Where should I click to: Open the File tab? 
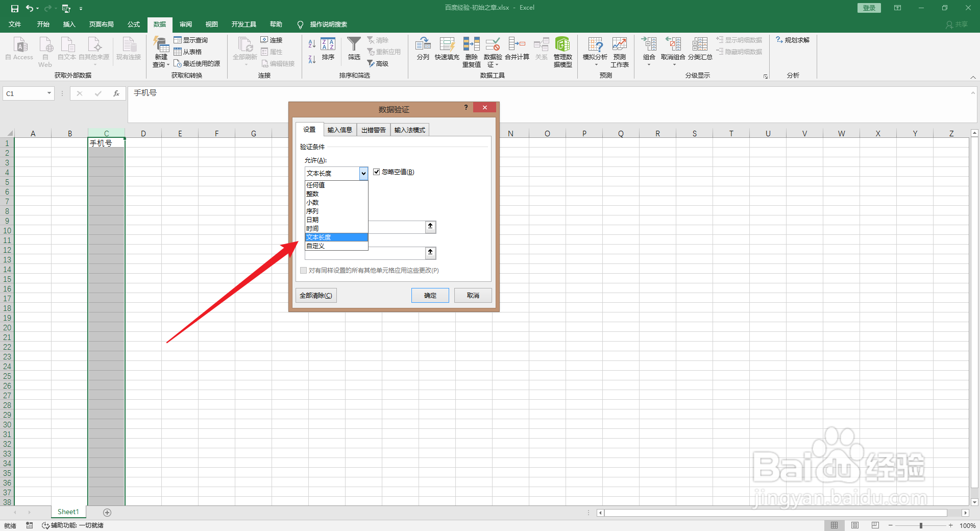click(15, 25)
